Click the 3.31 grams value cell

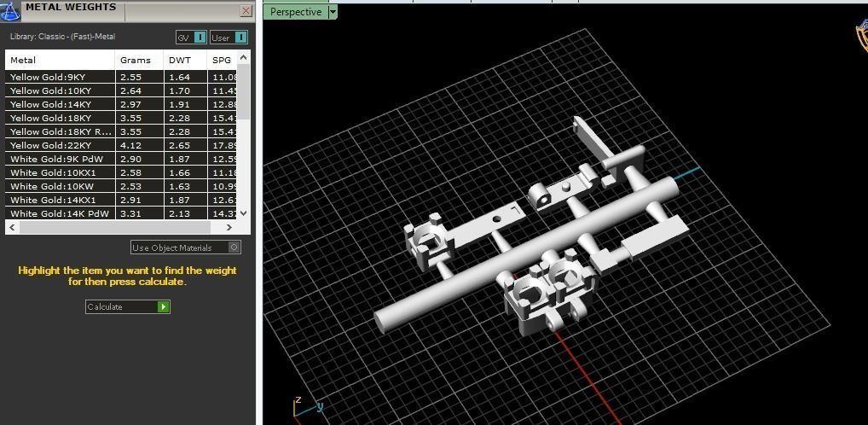pos(139,213)
